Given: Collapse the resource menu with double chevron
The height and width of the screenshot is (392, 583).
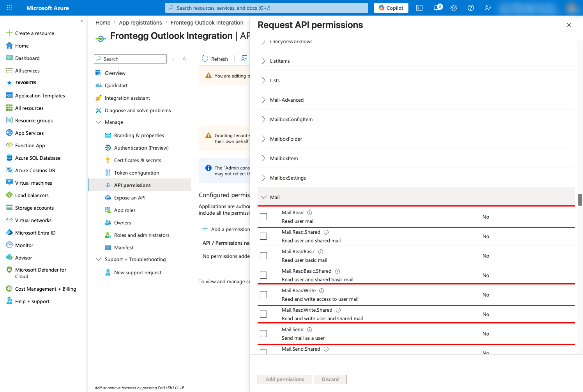Looking at the screenshot, I should (185, 59).
